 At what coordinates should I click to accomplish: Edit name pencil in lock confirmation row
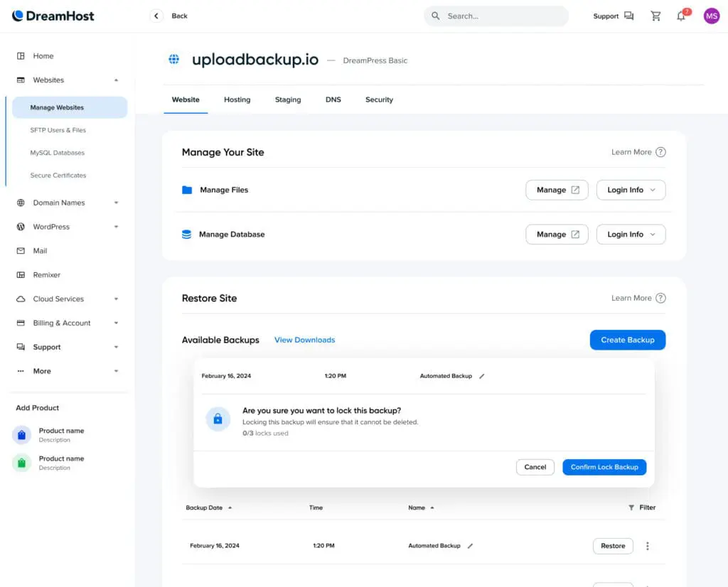(x=482, y=377)
